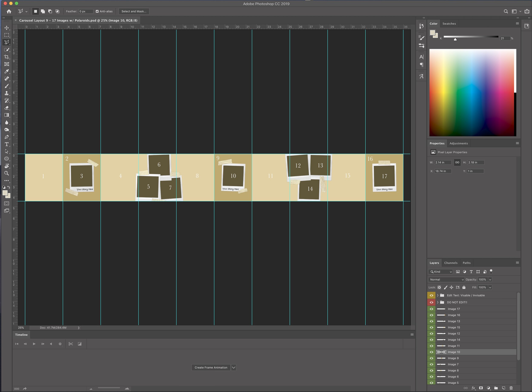Disable the Anti-alias checkbox
Image resolution: width=532 pixels, height=392 pixels.
97,11
